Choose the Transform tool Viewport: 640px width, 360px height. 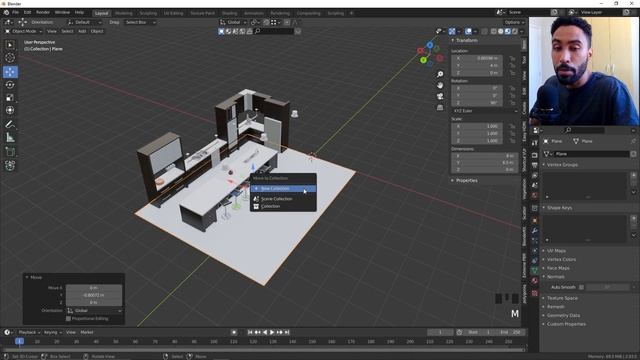click(x=10, y=110)
